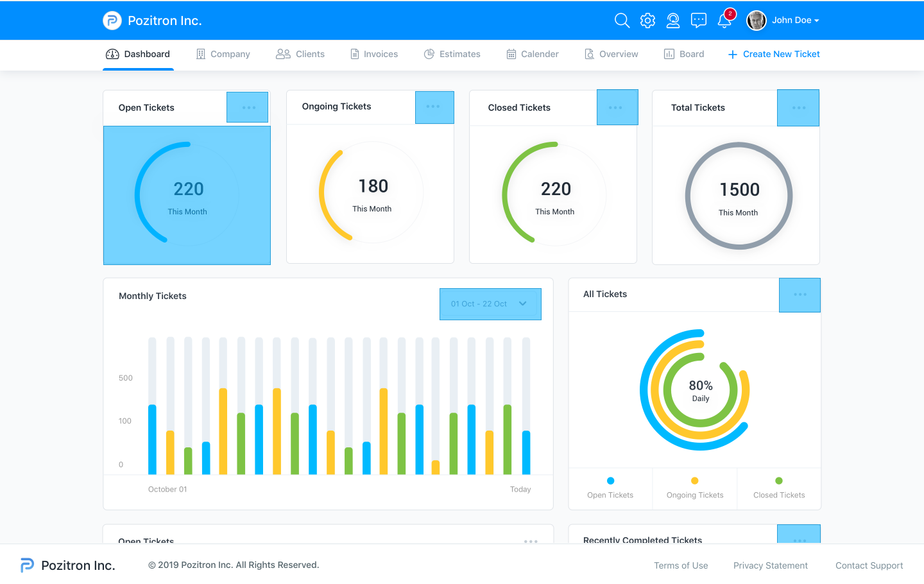The height and width of the screenshot is (584, 924).
Task: Open the Clients tab
Action: [x=300, y=54]
